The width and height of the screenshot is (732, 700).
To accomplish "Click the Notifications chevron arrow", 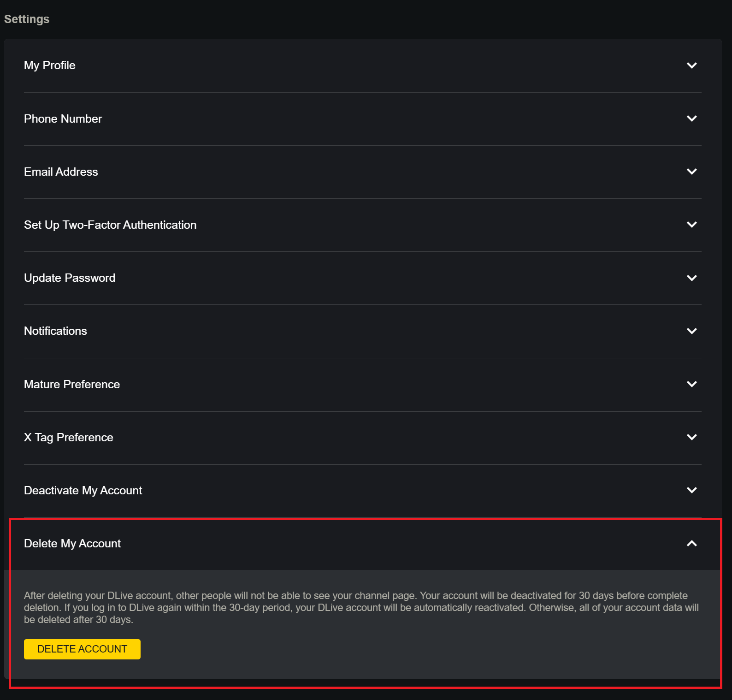I will click(x=691, y=331).
